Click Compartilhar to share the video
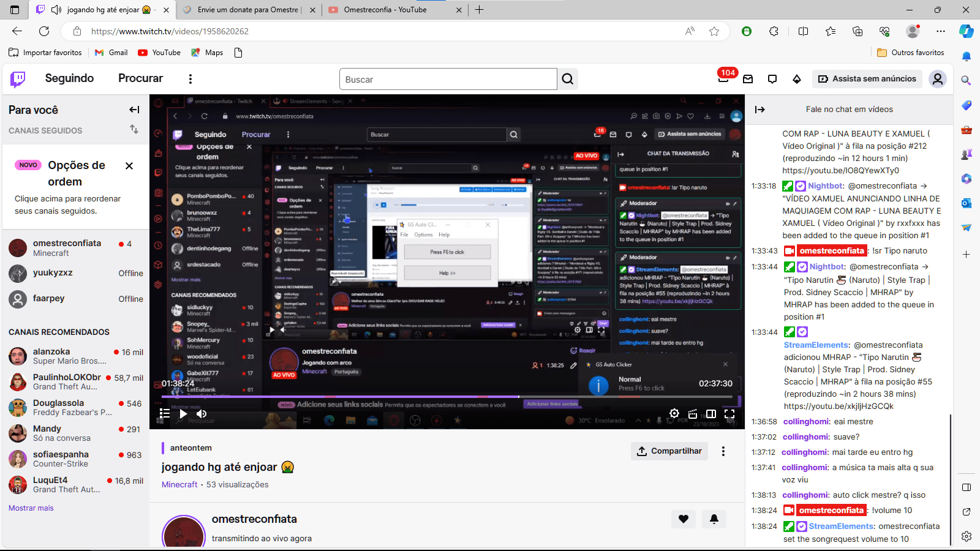The height and width of the screenshot is (551, 980). (x=669, y=451)
